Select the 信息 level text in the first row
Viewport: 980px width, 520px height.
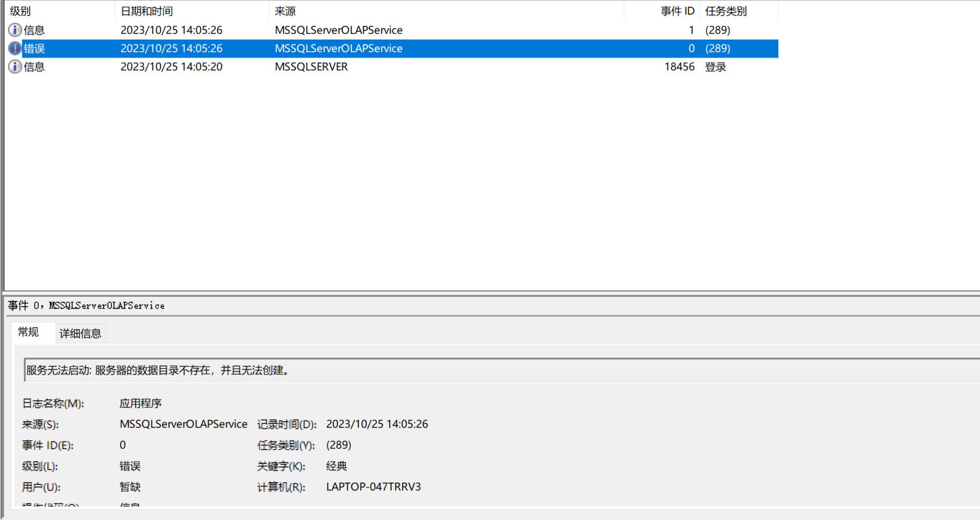click(x=34, y=30)
